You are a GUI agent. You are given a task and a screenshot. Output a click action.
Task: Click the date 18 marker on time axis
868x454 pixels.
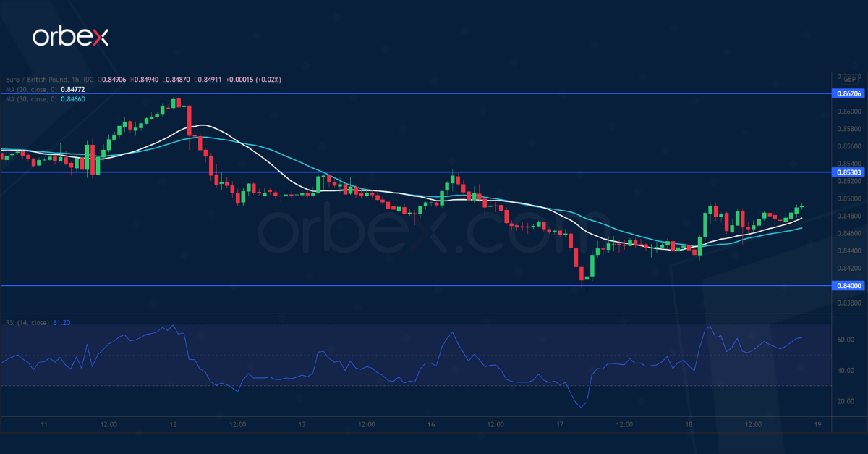(689, 424)
